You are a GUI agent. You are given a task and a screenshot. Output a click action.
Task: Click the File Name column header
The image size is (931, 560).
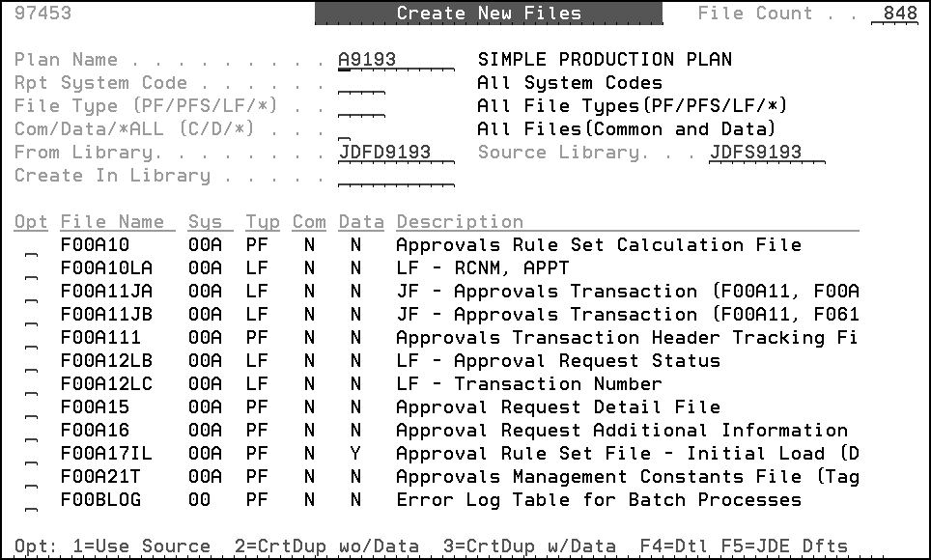click(115, 221)
